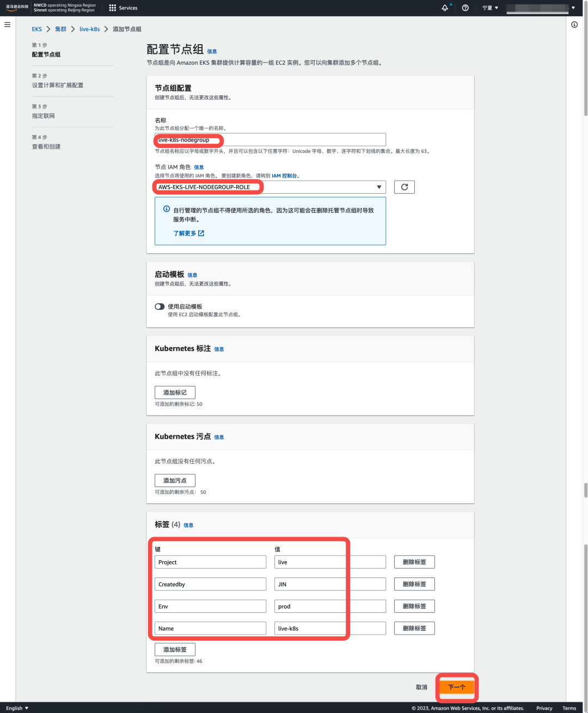This screenshot has width=588, height=713.
Task: Focus the live value field
Action: 330,562
